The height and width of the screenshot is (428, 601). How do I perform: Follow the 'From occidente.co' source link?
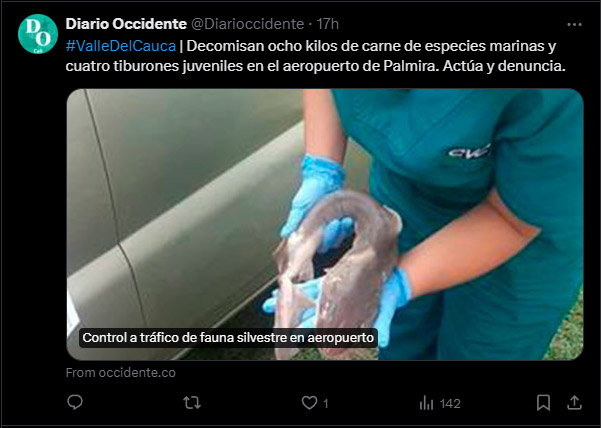[121, 373]
